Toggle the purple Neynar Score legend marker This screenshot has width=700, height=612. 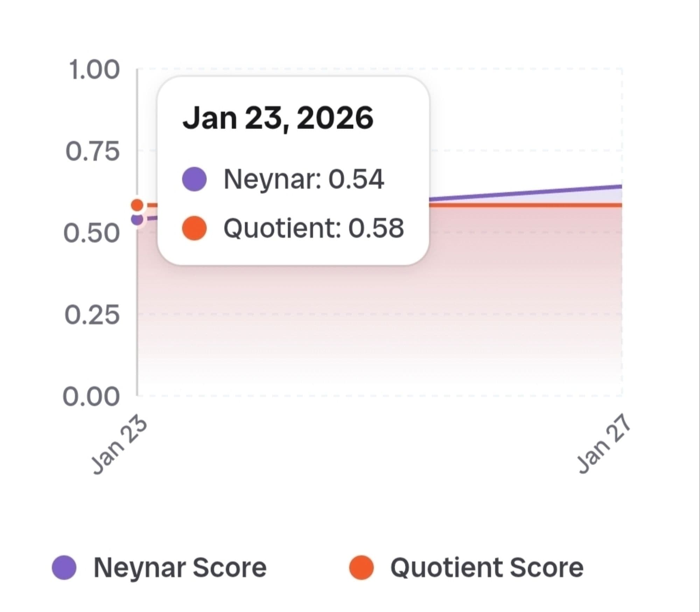[x=64, y=568]
